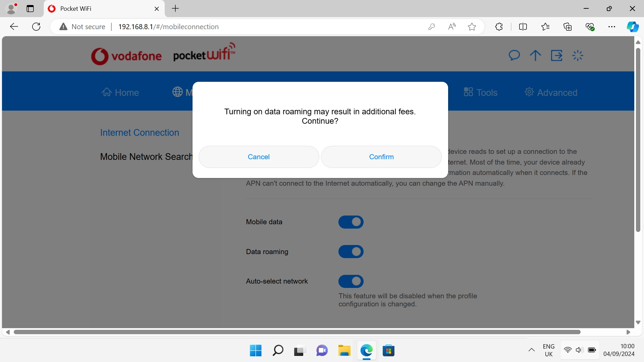Screen dimensions: 644x362
Task: Cancel the data roaming dialog
Action: 258,157
